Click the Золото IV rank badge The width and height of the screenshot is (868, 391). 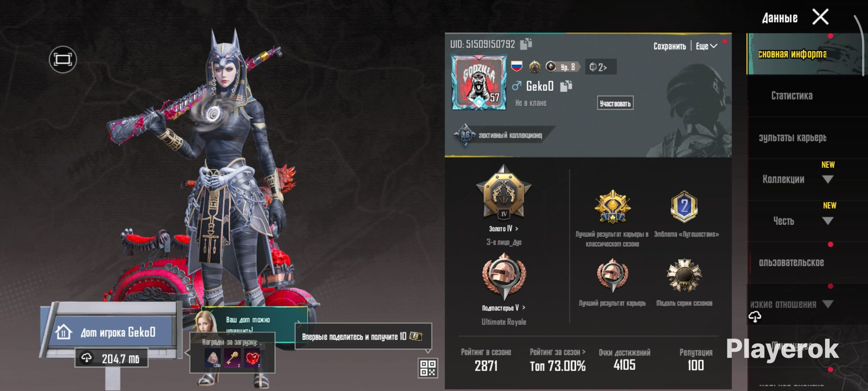(504, 193)
